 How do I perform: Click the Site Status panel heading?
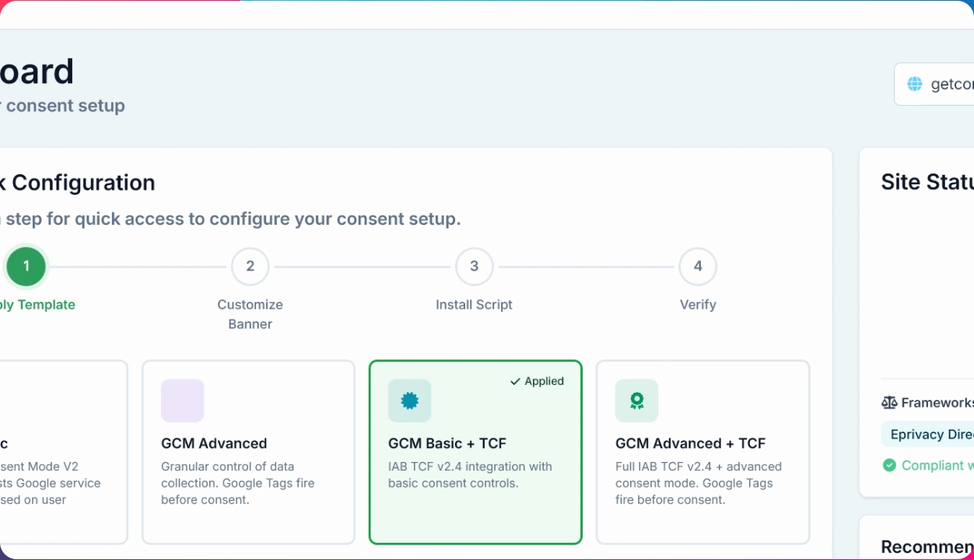(x=927, y=182)
